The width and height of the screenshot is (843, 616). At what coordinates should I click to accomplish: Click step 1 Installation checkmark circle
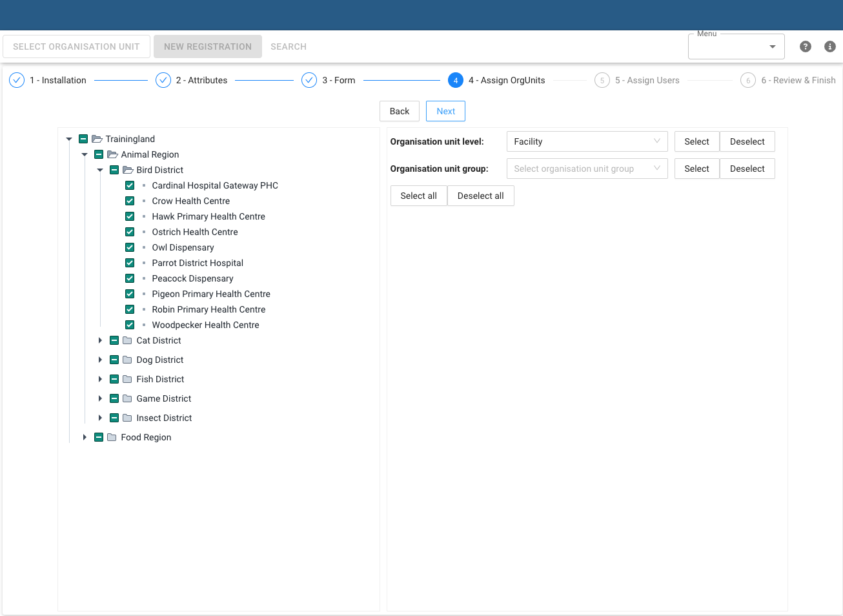click(x=17, y=80)
